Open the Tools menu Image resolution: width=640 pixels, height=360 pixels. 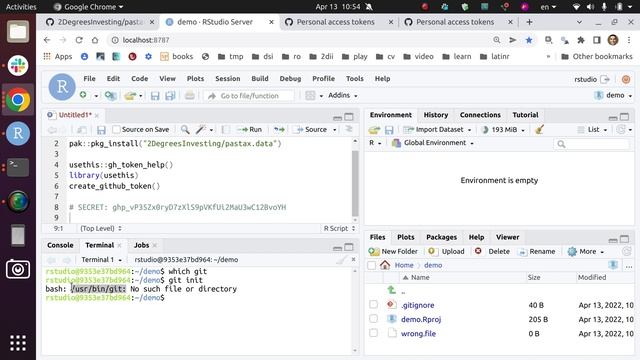coord(355,78)
